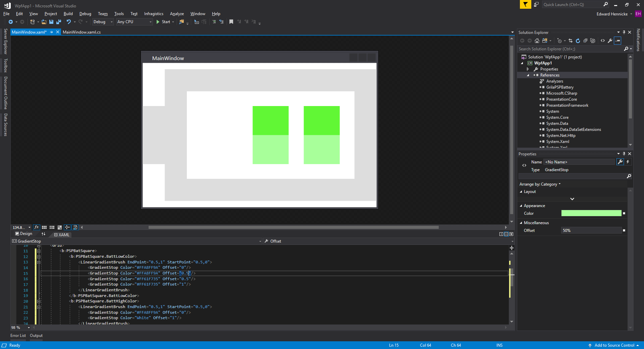Click the Comment Out Lines icon
This screenshot has height=349, width=644.
point(214,22)
